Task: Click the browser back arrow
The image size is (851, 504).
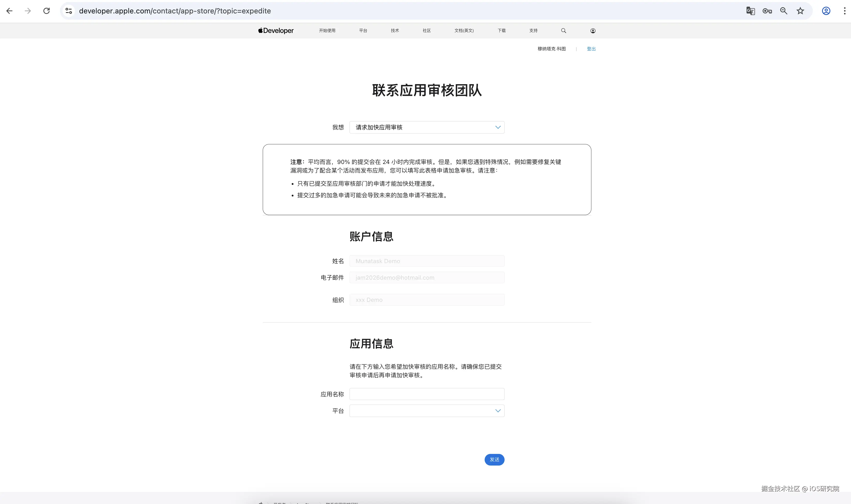Action: point(10,11)
